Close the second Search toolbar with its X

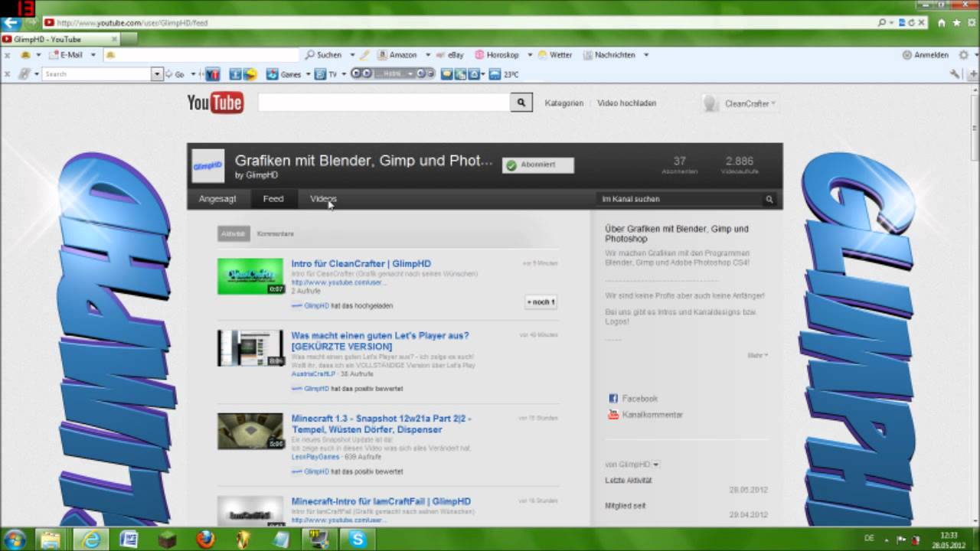pos(7,74)
